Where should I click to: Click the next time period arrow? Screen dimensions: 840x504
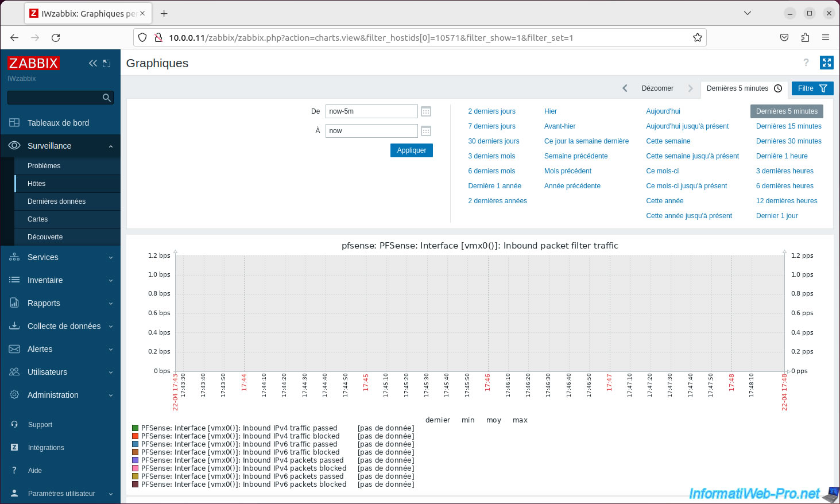[x=691, y=88]
